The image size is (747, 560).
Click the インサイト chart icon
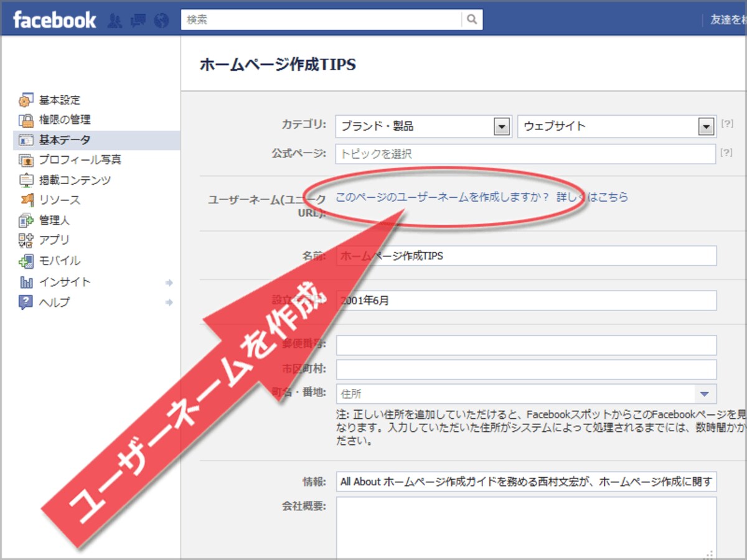click(x=26, y=282)
